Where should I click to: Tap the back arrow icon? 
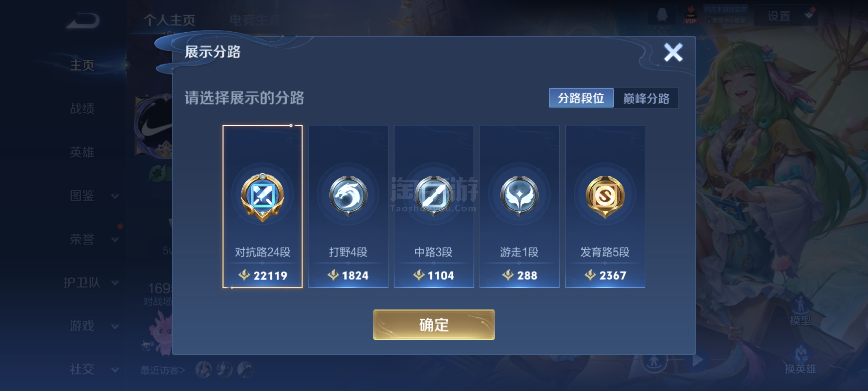[83, 20]
